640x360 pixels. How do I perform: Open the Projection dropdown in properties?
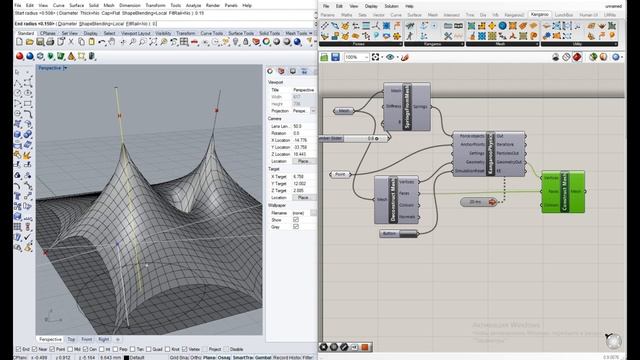click(x=313, y=111)
